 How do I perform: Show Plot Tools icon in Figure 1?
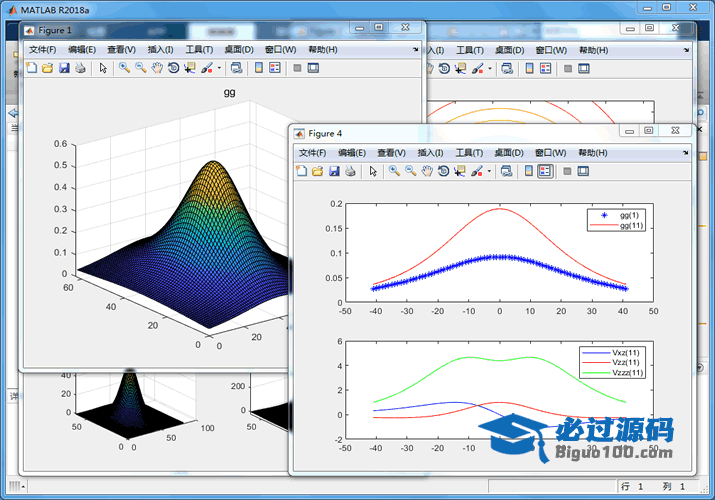[313, 68]
